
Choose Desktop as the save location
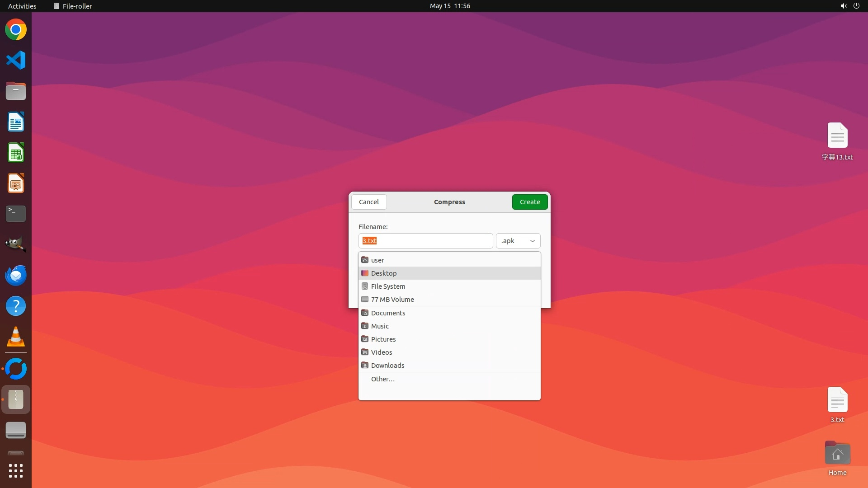coord(384,273)
